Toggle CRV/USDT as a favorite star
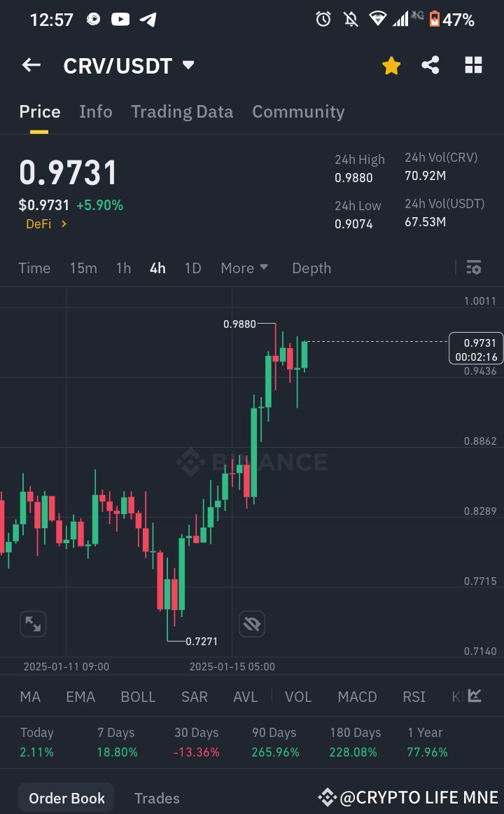The width and height of the screenshot is (504, 814). (x=391, y=65)
